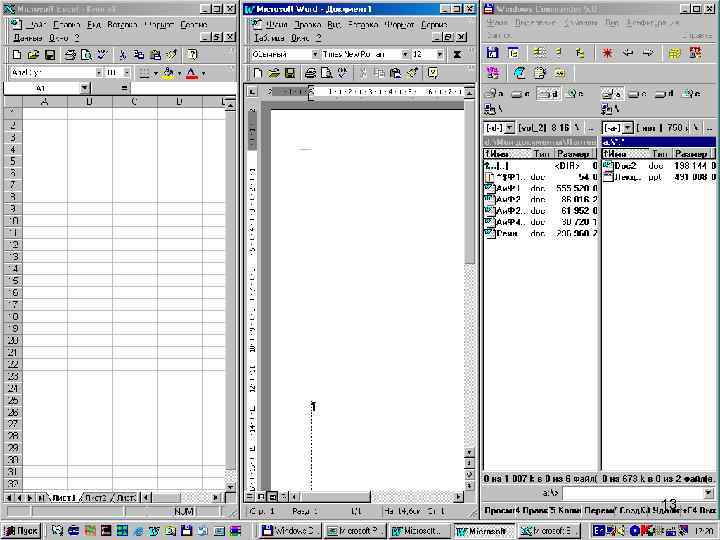Click the Open folder icon in Word toolbar

[x=274, y=73]
